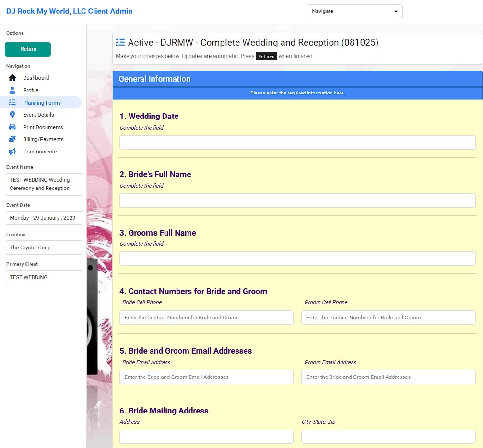Open the Communicate section
This screenshot has height=448, width=483.
[41, 152]
